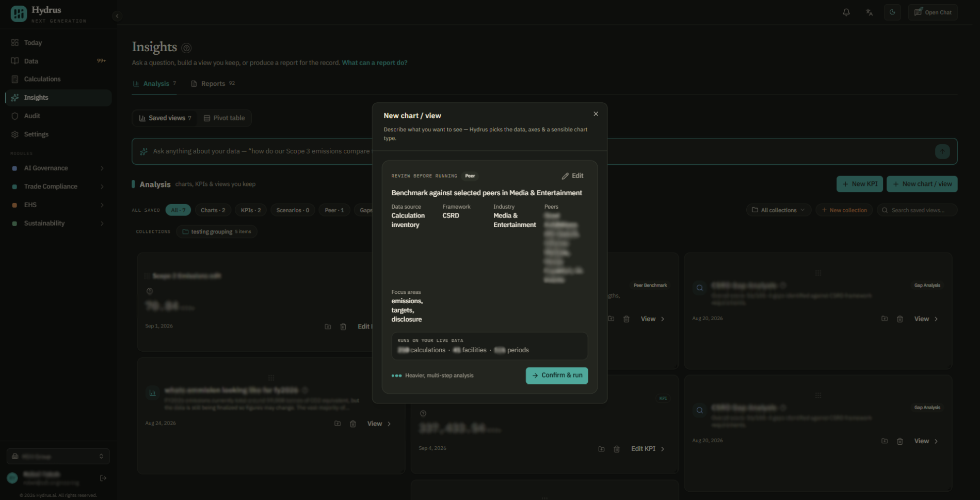Open the testing grouping collection
Viewport: 980px width, 500px height.
217,232
